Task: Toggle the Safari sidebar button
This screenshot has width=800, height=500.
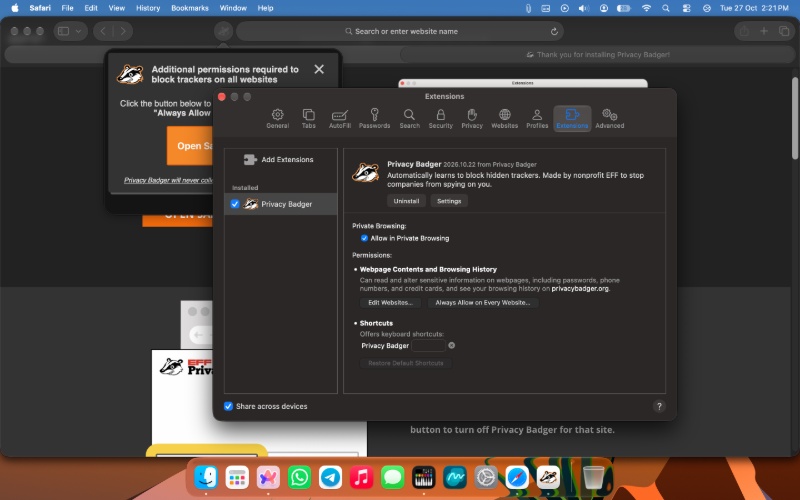Action: click(63, 31)
